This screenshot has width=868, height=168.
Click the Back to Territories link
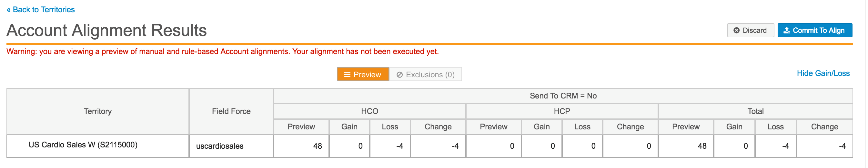pos(40,10)
